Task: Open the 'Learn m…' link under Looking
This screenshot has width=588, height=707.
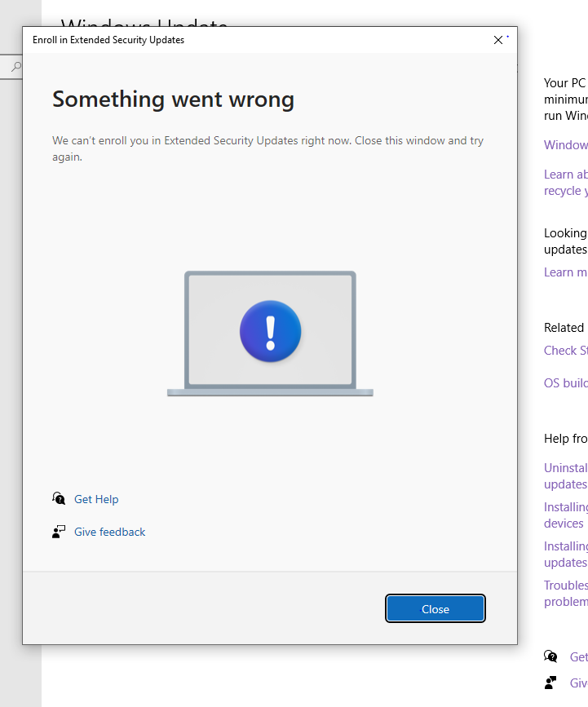Action: pos(565,272)
